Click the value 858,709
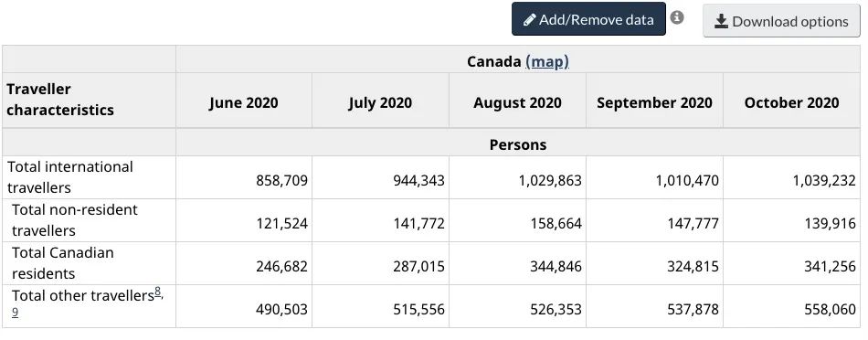The image size is (868, 340). click(x=281, y=181)
